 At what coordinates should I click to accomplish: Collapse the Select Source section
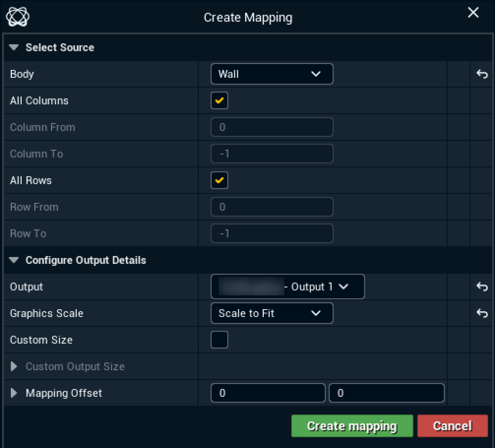click(x=14, y=48)
